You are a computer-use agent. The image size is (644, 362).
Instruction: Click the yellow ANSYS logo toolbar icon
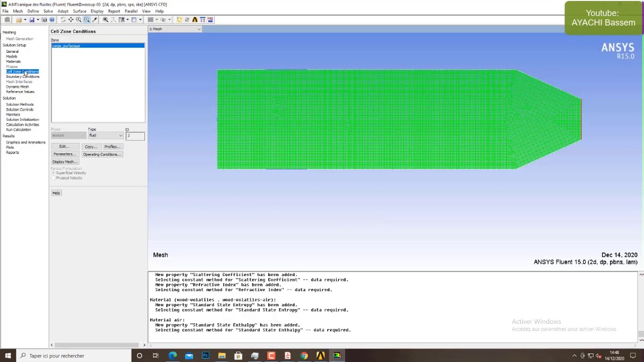tap(195, 20)
